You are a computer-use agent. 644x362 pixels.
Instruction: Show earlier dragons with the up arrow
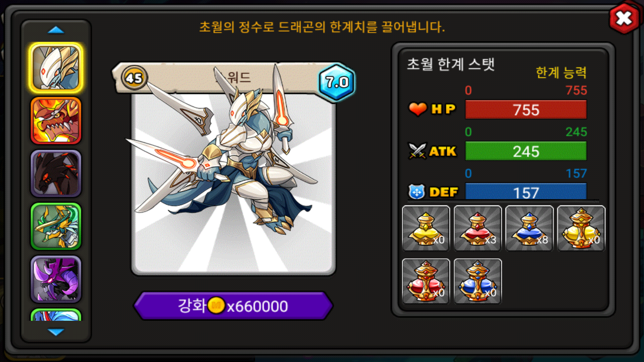56,30
